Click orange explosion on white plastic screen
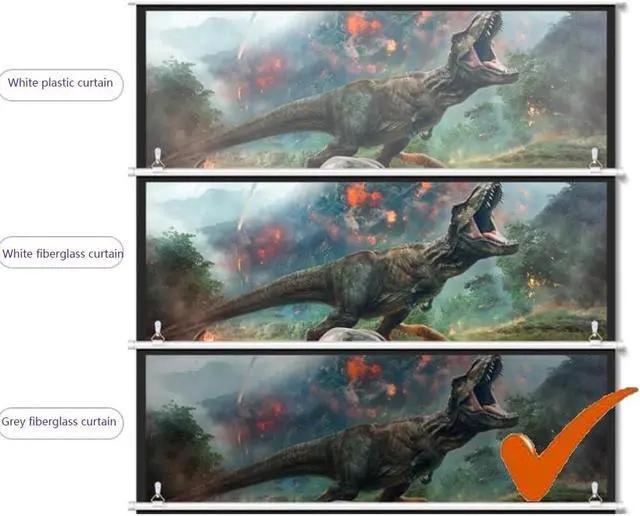 361,24
